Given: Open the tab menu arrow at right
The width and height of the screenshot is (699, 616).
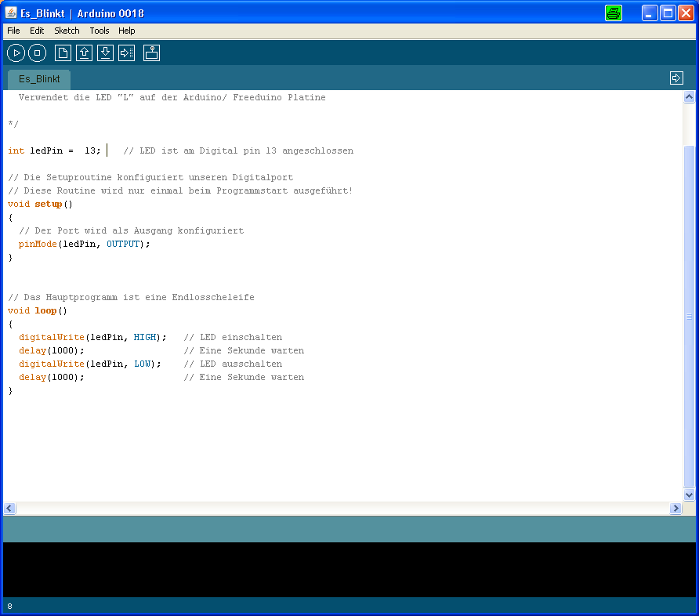Looking at the screenshot, I should [676, 78].
